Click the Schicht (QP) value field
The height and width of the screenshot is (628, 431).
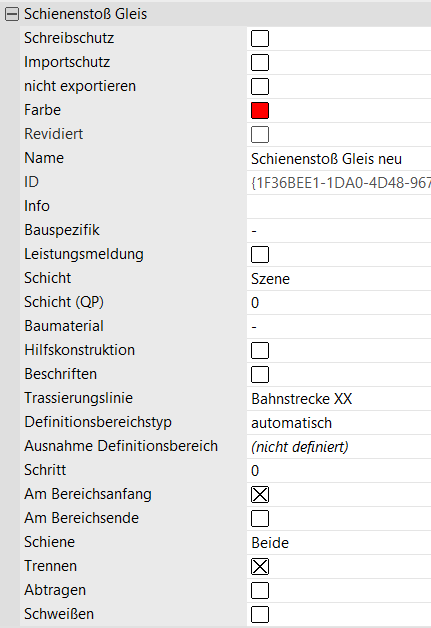pyautogui.click(x=339, y=303)
